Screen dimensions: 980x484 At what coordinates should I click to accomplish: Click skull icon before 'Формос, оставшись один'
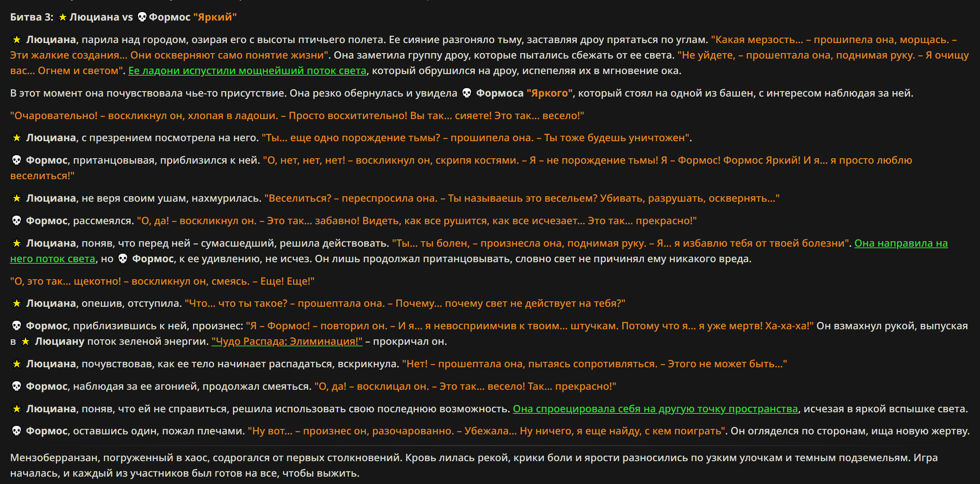click(x=17, y=431)
